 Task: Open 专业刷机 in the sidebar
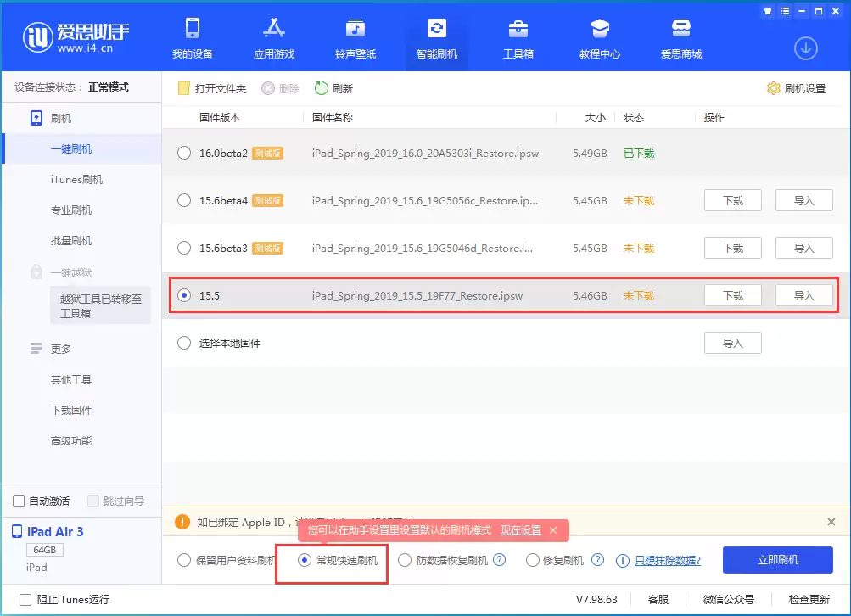71,210
